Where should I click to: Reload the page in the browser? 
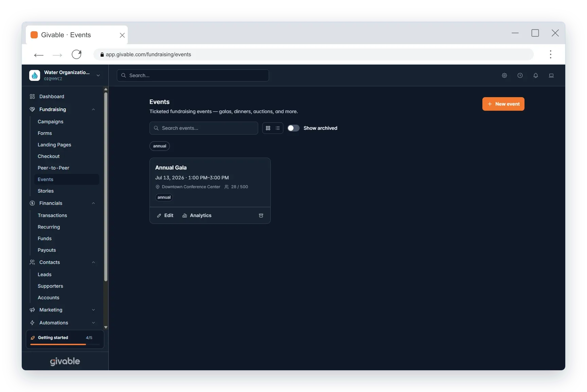click(x=76, y=54)
